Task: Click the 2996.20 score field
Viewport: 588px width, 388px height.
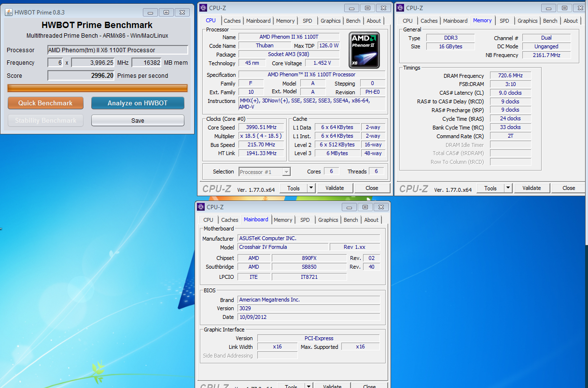Action: [x=81, y=75]
